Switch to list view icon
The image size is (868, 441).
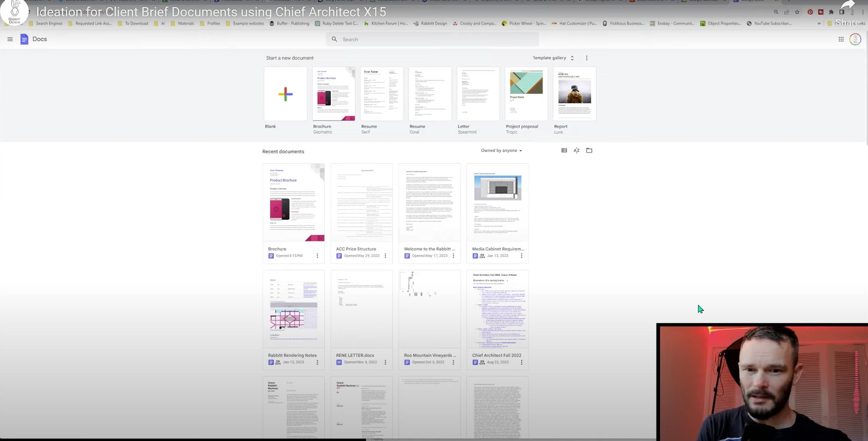click(564, 150)
